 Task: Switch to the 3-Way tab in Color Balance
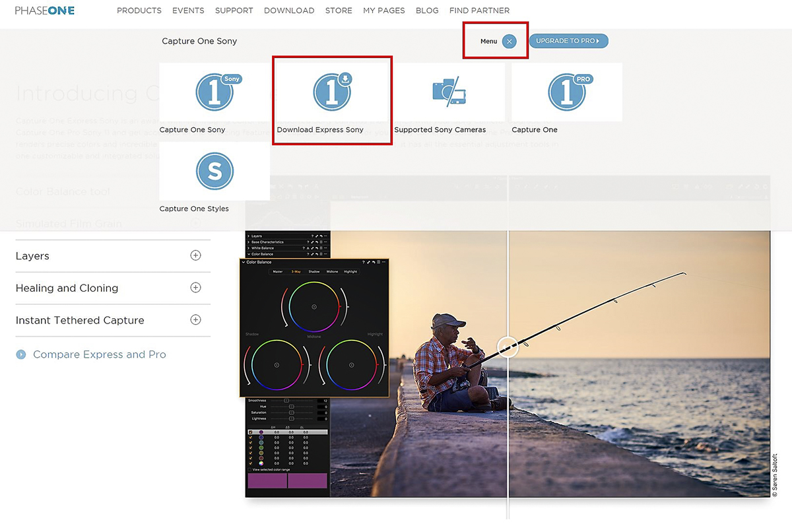pos(296,271)
